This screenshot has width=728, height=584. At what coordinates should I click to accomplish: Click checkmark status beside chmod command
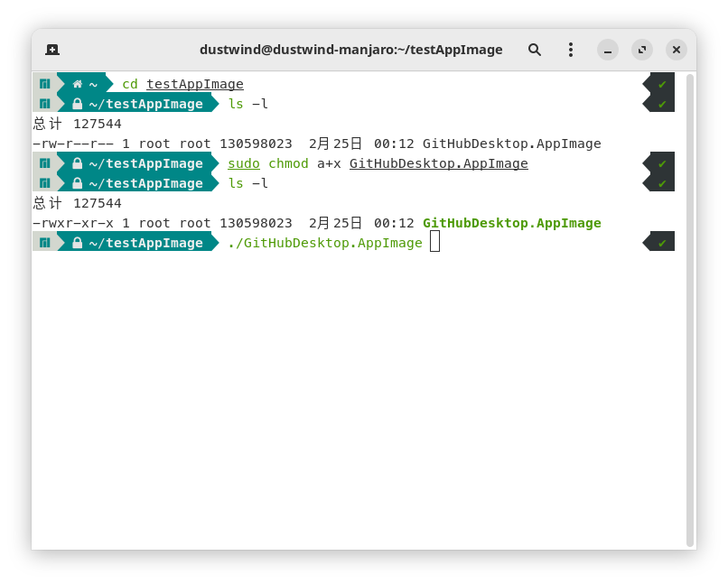[x=662, y=163]
